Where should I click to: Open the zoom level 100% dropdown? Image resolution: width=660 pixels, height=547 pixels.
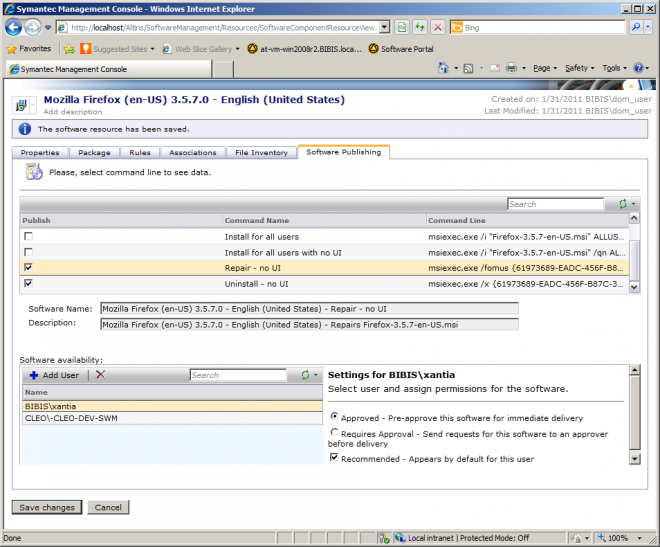[639, 538]
